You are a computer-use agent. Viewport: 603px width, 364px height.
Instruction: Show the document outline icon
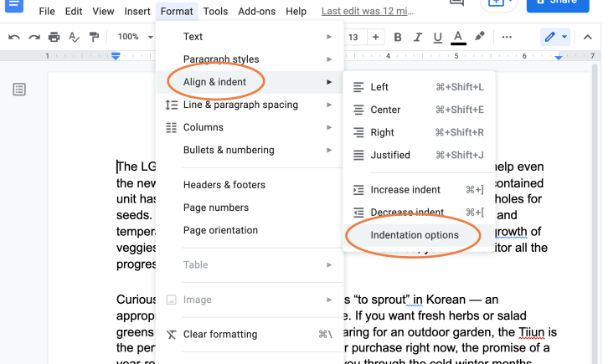coord(19,90)
